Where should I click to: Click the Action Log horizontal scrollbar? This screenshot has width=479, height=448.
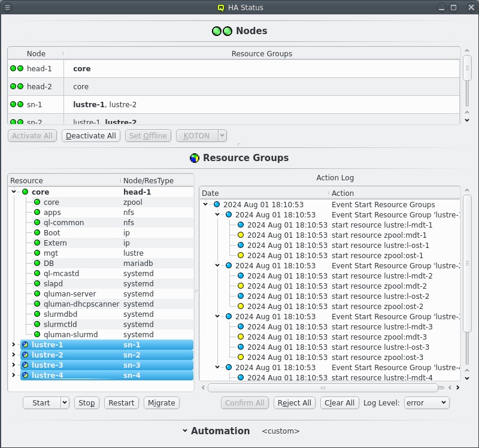(x=323, y=388)
